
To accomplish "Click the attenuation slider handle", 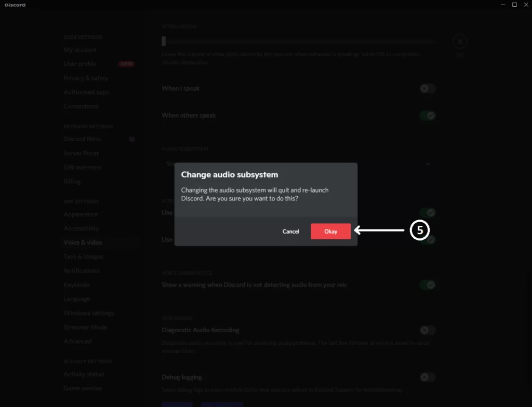I will [164, 41].
